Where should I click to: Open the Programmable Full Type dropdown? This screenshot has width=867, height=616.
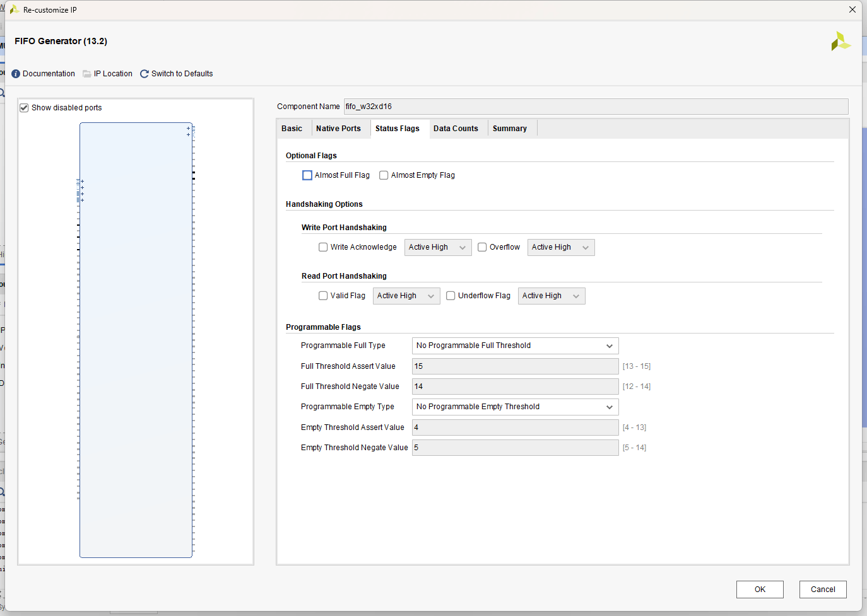[515, 346]
